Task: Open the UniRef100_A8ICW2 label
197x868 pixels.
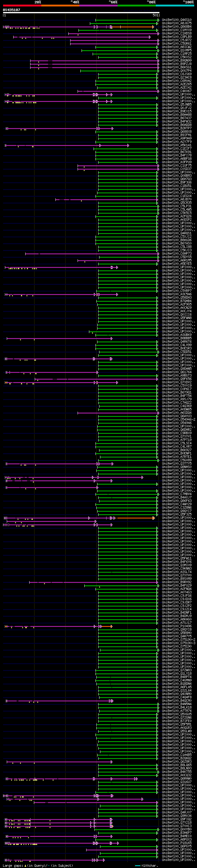Action: click(177, 47)
